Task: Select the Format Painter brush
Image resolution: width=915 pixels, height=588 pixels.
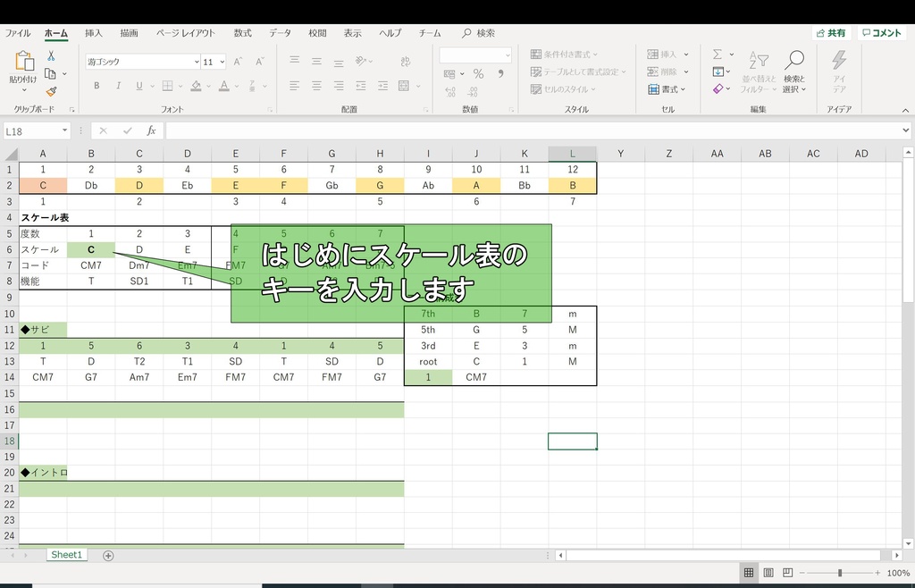Action: (51, 91)
